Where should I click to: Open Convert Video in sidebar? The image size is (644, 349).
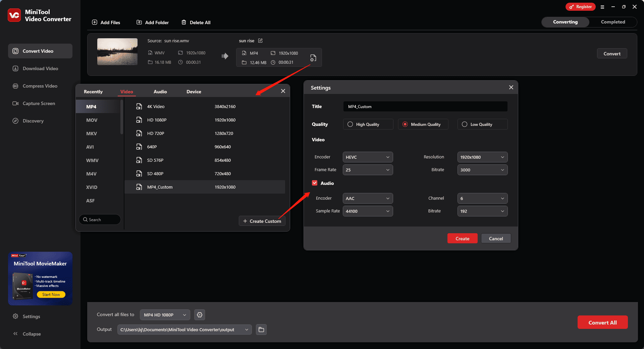coord(40,51)
